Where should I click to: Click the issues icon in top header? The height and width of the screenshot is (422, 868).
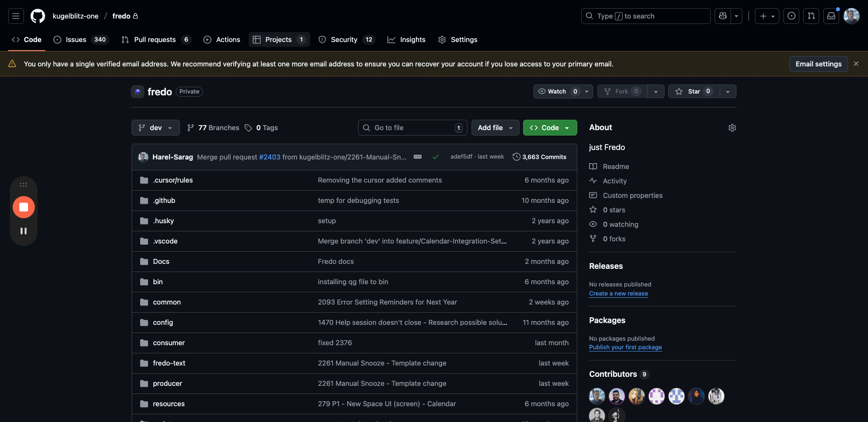click(791, 16)
